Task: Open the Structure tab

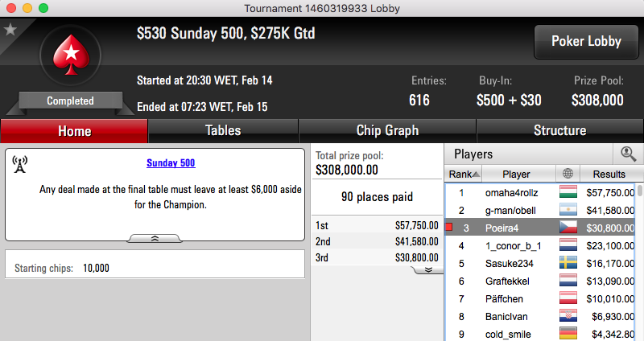Action: coord(559,131)
